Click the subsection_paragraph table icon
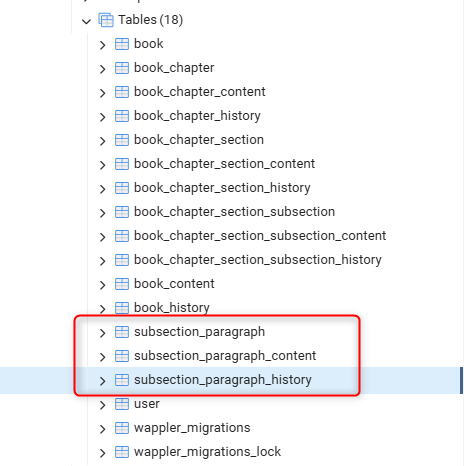This screenshot has height=466, width=464. (x=122, y=332)
